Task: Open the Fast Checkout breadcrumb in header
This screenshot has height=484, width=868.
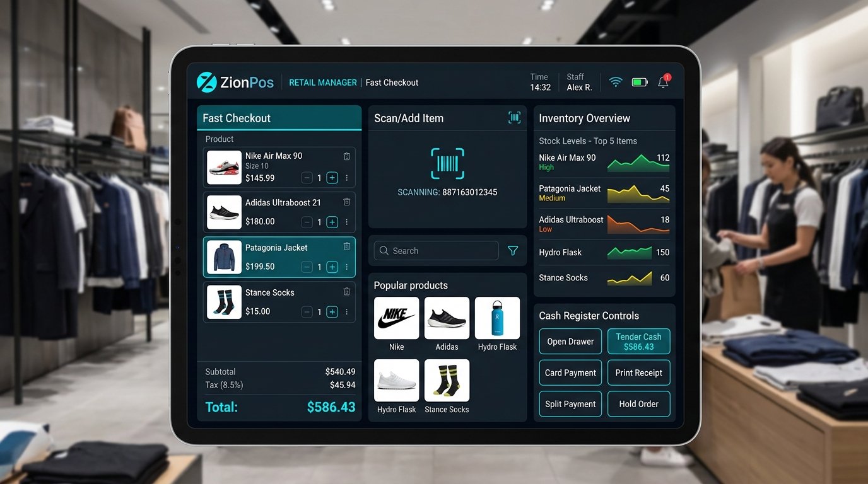Action: coord(392,83)
